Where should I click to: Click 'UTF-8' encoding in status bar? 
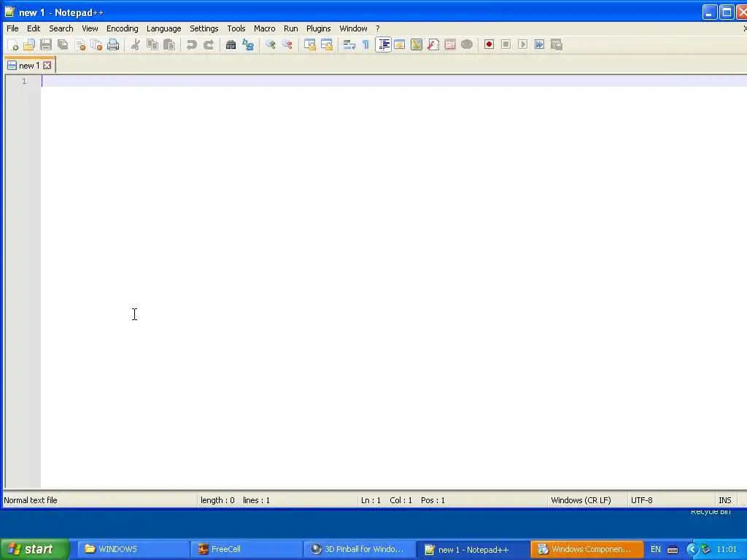point(641,500)
